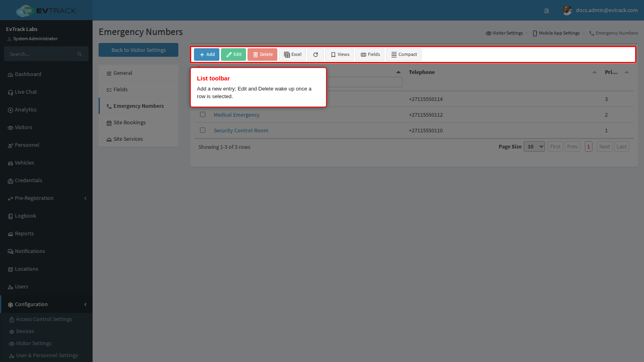The height and width of the screenshot is (362, 644).
Task: Open Vehicles from the sidebar
Action: 46,163
